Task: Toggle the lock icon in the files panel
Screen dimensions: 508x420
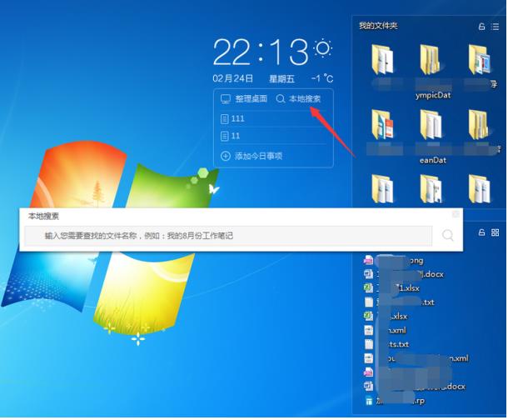Action: click(481, 232)
